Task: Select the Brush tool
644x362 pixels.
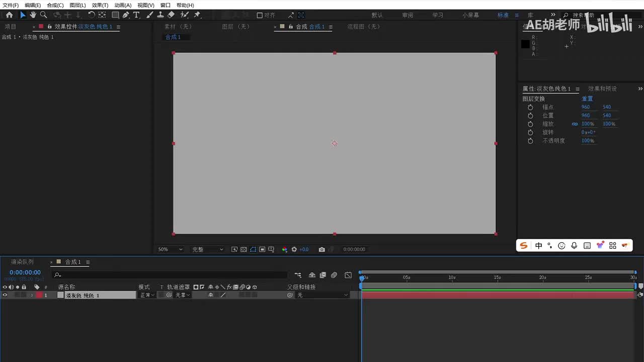Action: (150, 15)
